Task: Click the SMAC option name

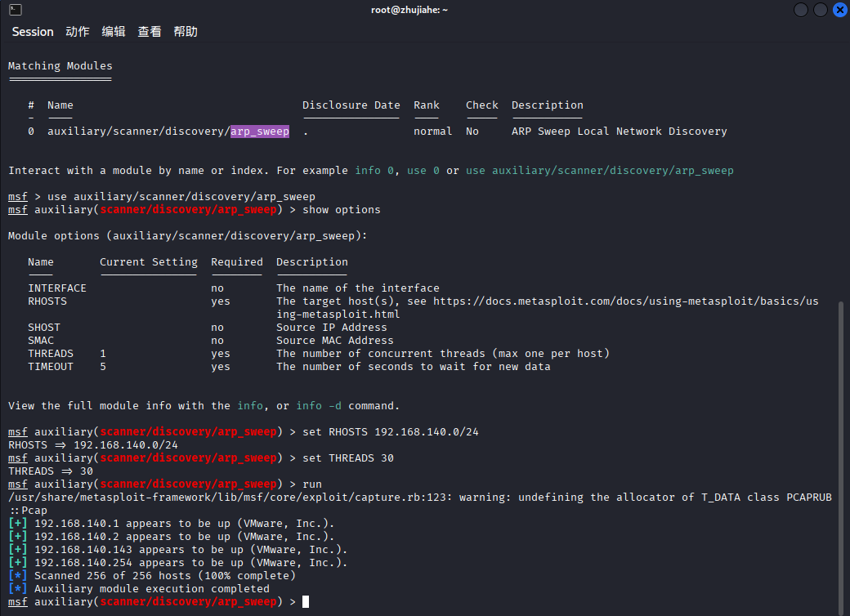Action: pyautogui.click(x=41, y=340)
